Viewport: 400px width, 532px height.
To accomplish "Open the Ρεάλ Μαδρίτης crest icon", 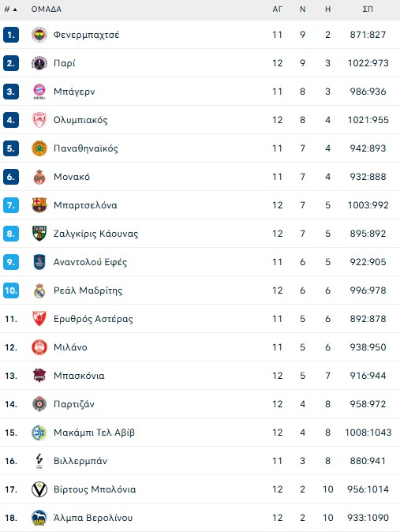I will (39, 290).
